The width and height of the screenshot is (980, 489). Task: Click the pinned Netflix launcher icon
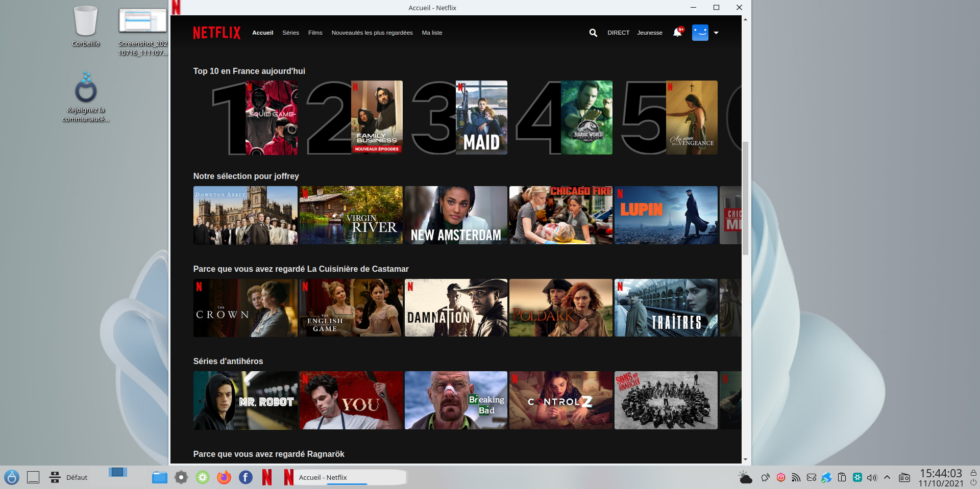tap(267, 477)
